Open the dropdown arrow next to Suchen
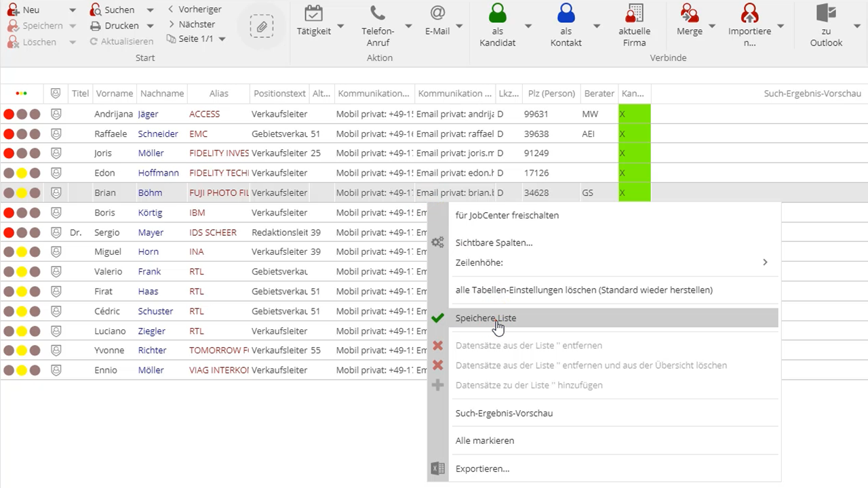Screen dimensions: 868x488 151,10
